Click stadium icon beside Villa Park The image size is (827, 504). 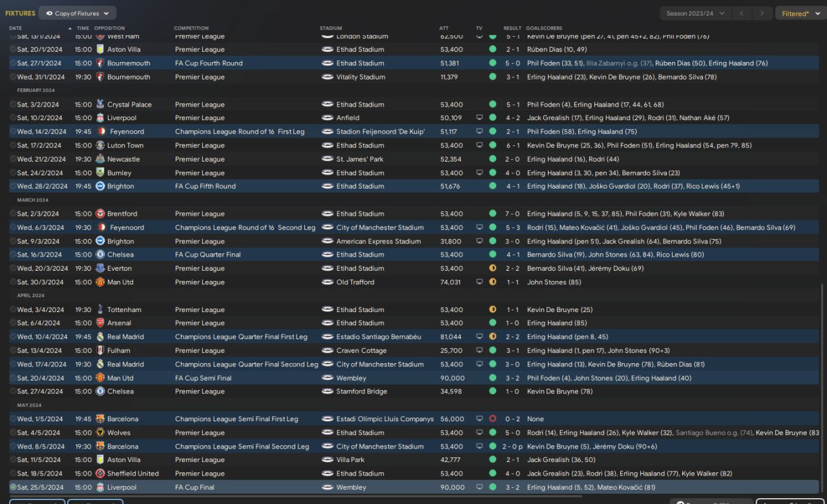click(x=327, y=460)
